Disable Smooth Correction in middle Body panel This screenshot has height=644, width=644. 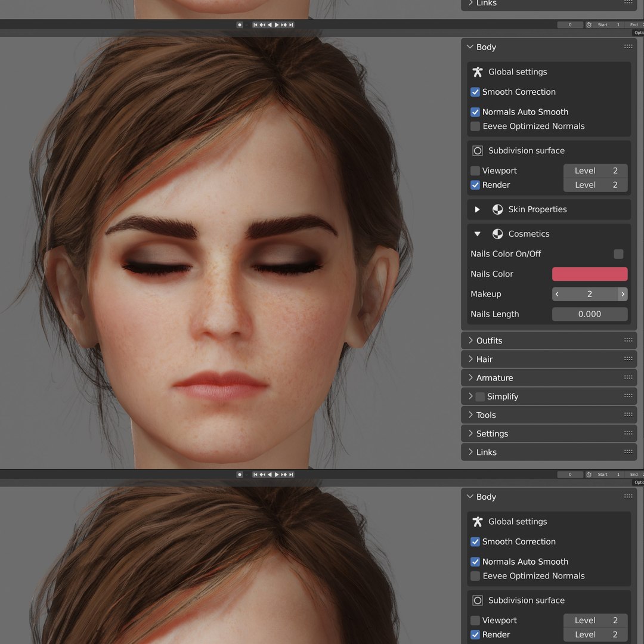(475, 92)
